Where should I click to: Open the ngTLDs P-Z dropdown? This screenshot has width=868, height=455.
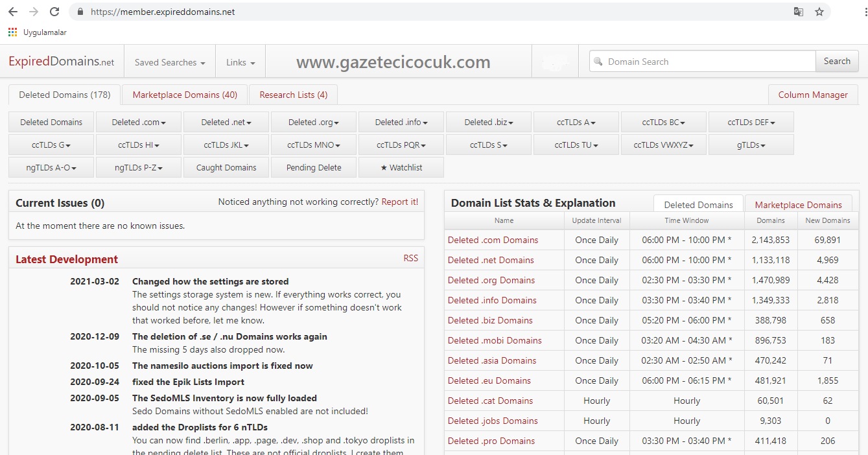(139, 167)
